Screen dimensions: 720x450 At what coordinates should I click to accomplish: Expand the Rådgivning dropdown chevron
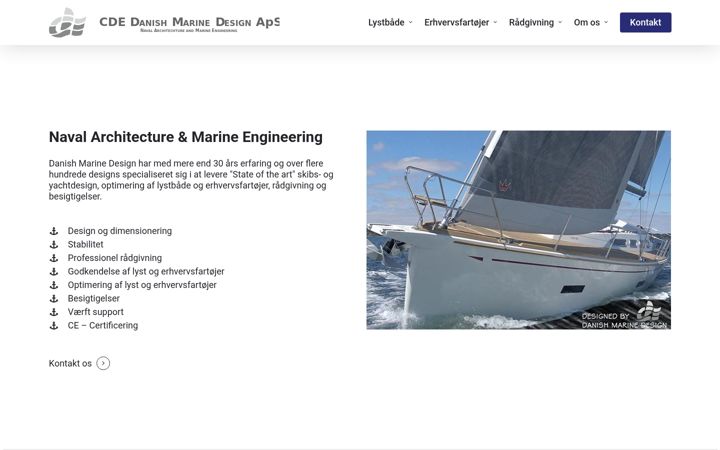(x=560, y=22)
